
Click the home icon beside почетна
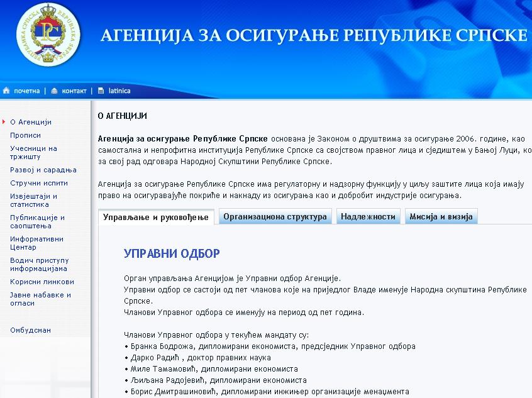click(6, 91)
